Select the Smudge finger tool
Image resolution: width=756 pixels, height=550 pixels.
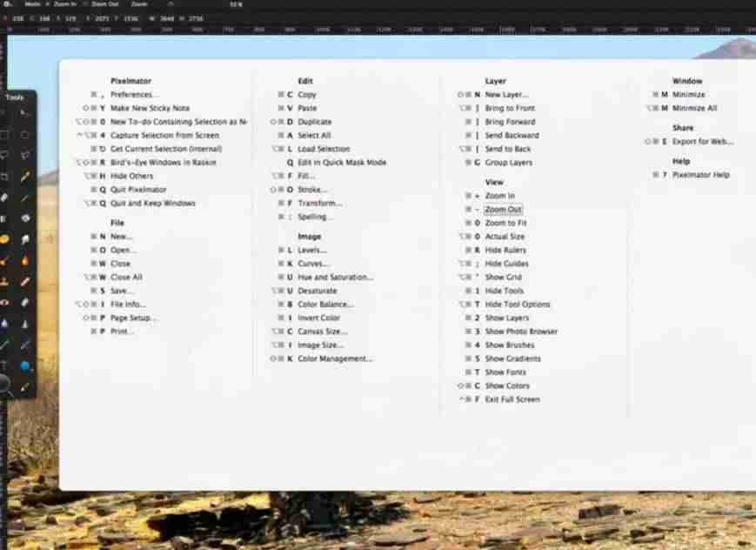click(x=24, y=239)
